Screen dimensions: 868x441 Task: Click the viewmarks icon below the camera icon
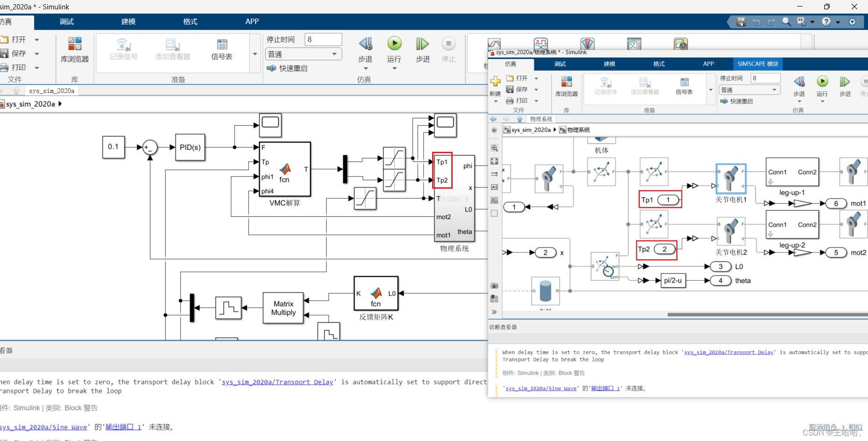coord(494,299)
